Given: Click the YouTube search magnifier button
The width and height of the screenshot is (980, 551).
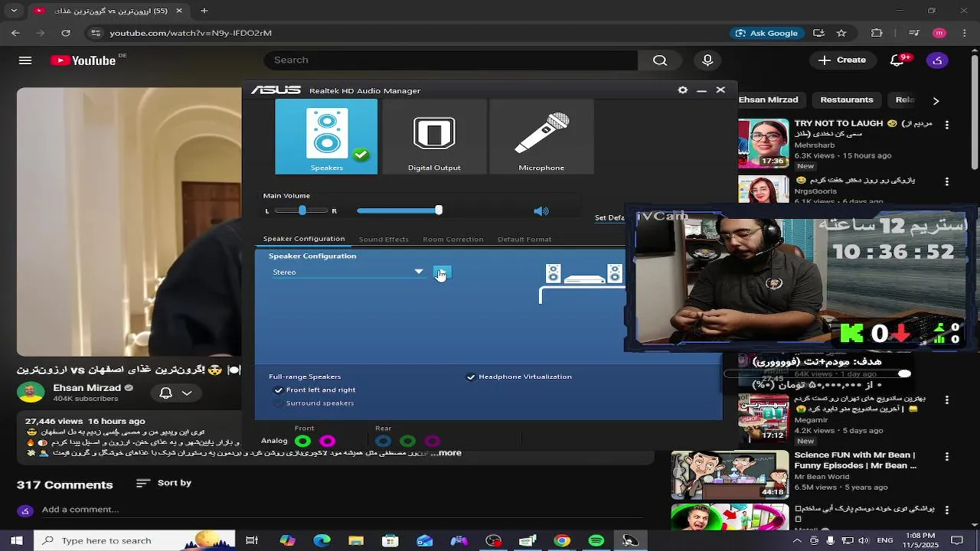Looking at the screenshot, I should pos(660,60).
